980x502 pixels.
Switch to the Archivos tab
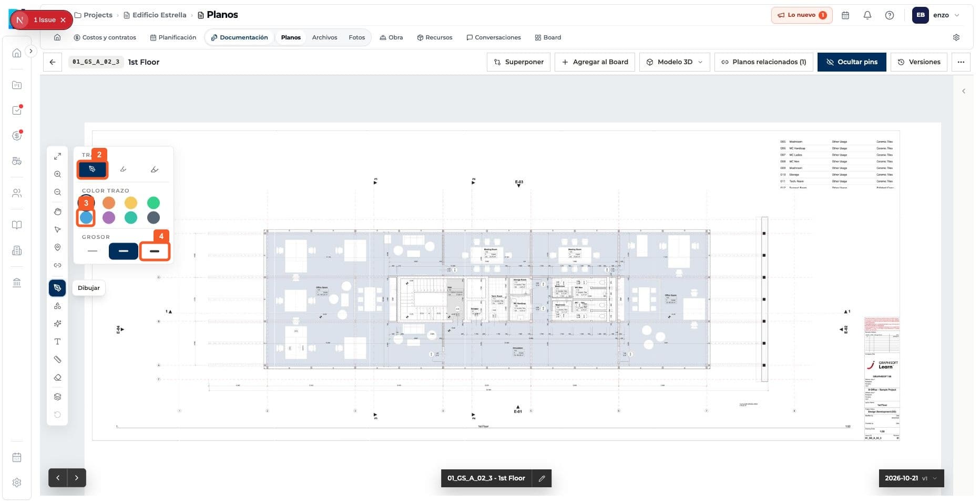click(x=324, y=37)
